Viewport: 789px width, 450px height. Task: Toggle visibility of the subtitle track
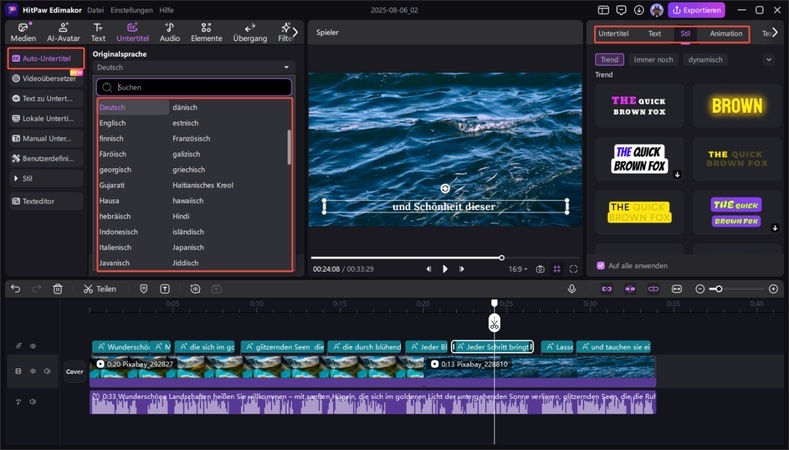coord(32,347)
